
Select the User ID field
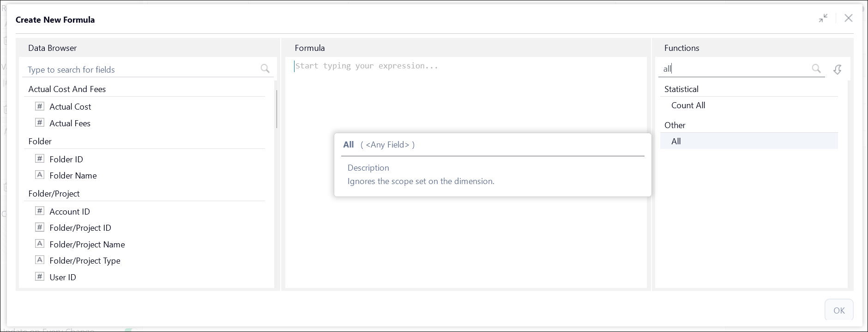63,277
